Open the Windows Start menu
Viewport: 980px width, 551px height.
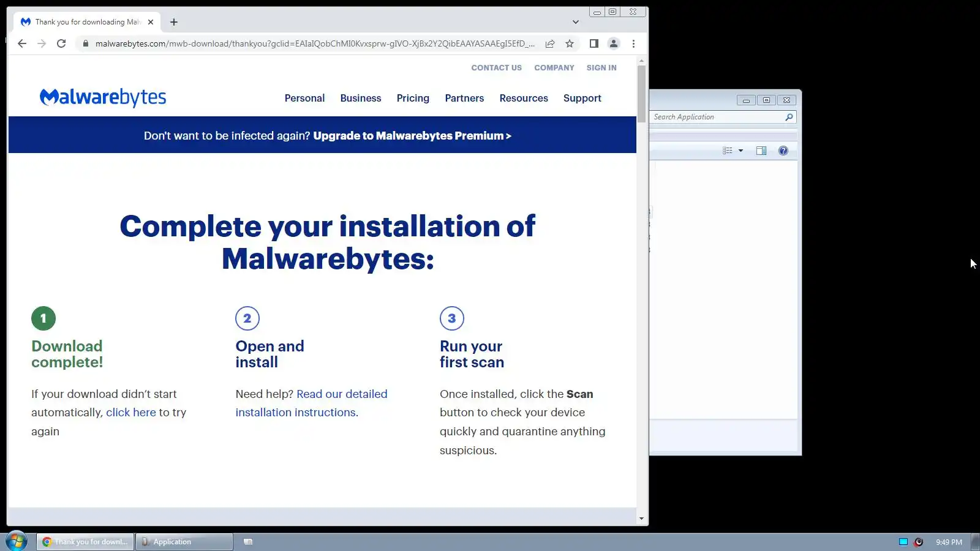pos(17,541)
